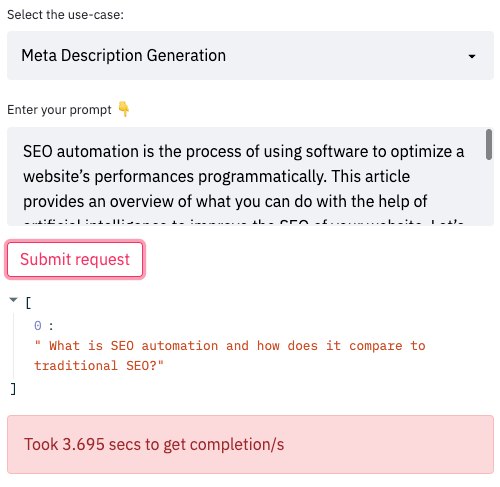Click the 'Took 3.695 secs' completion alert
Screen dimensions: 500x487
coord(250,444)
